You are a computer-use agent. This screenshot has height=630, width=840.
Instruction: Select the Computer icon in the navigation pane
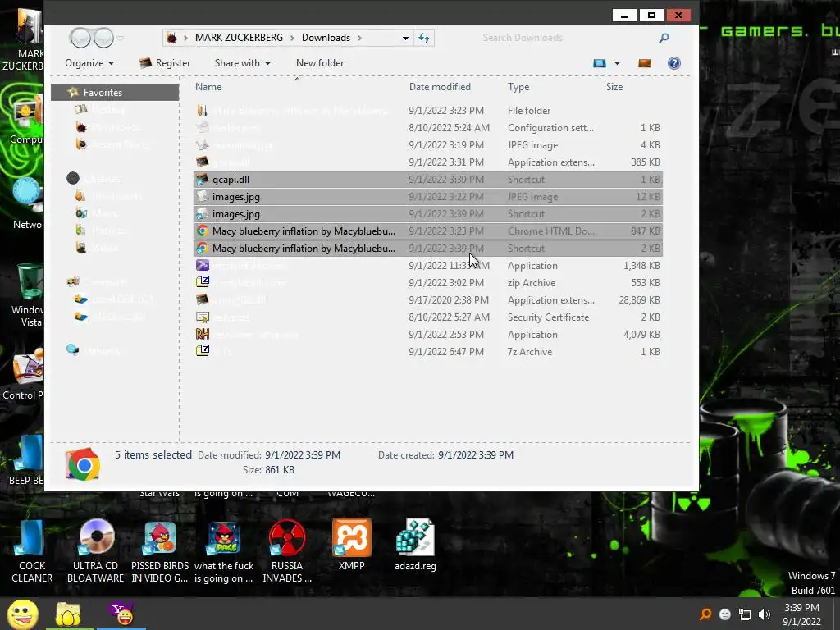[x=73, y=282]
